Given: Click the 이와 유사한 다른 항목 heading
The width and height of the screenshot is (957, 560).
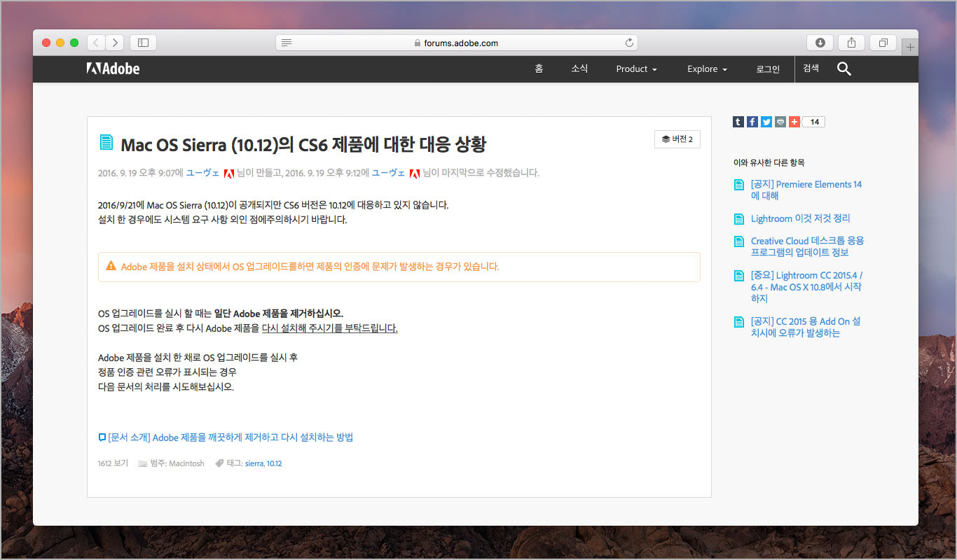Looking at the screenshot, I should click(769, 162).
